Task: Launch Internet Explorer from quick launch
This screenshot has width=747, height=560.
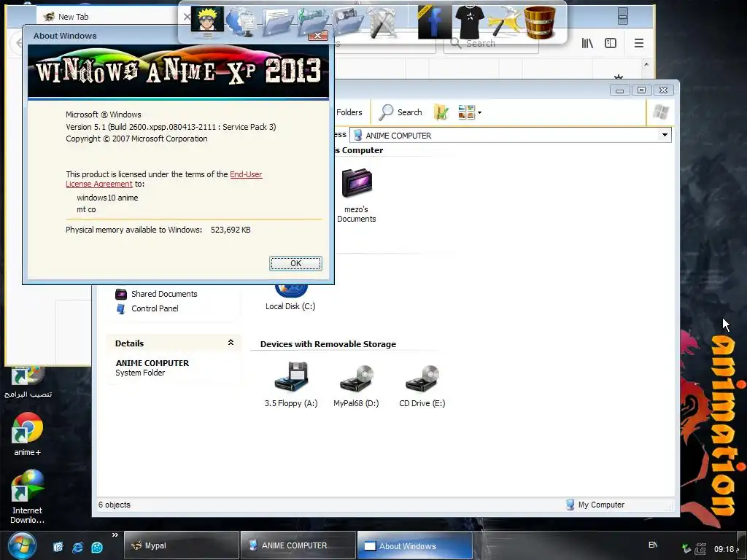Action: click(77, 547)
